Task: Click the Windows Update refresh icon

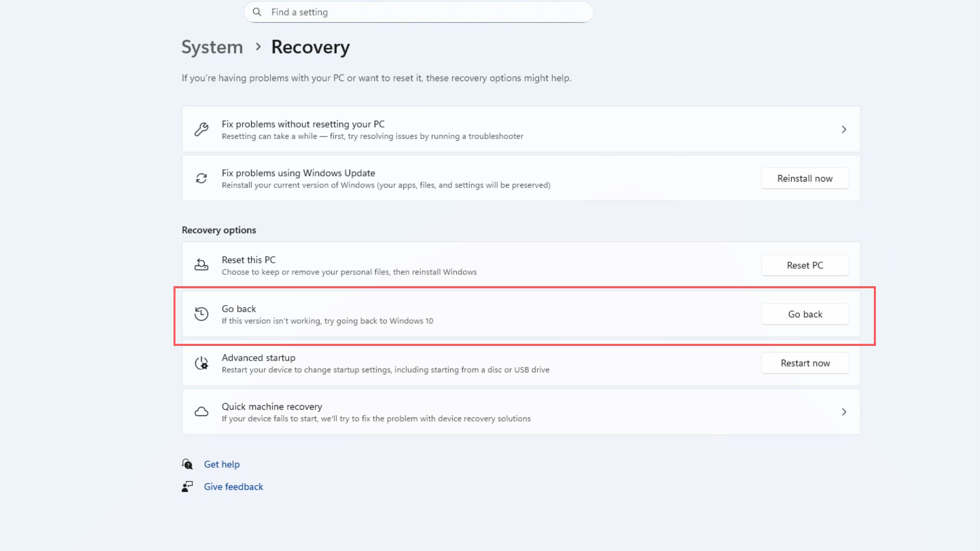Action: point(202,178)
